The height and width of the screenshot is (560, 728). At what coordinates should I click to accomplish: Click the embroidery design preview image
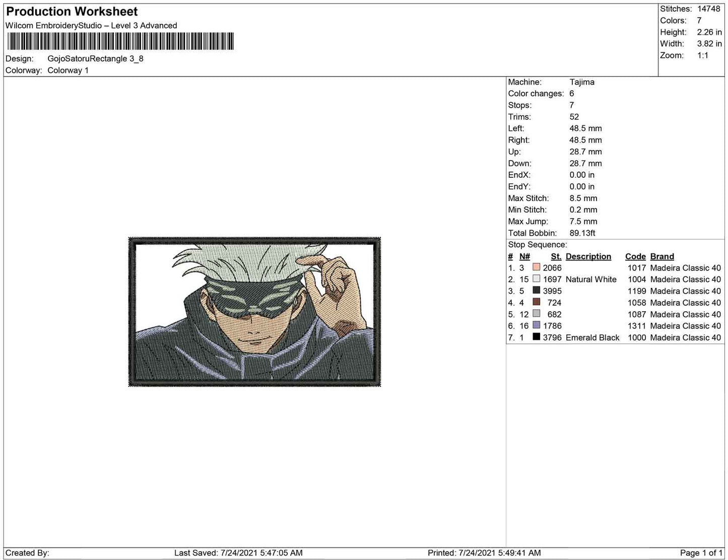tap(254, 312)
